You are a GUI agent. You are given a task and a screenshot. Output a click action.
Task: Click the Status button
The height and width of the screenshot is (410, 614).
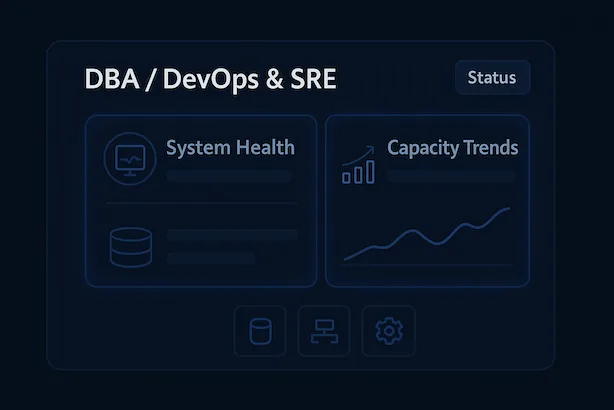click(492, 78)
